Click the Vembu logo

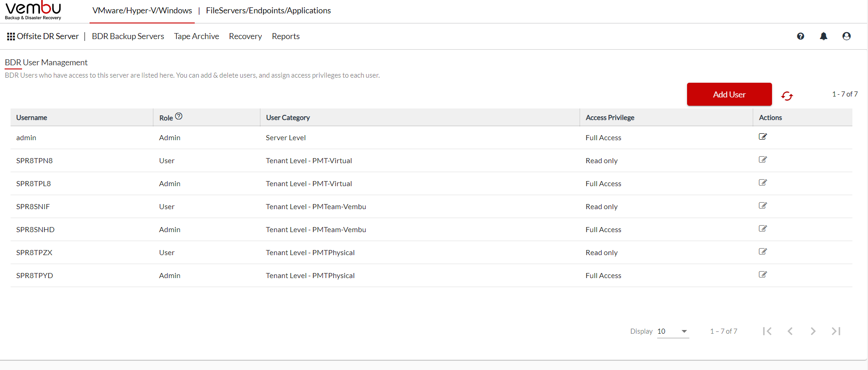tap(33, 10)
